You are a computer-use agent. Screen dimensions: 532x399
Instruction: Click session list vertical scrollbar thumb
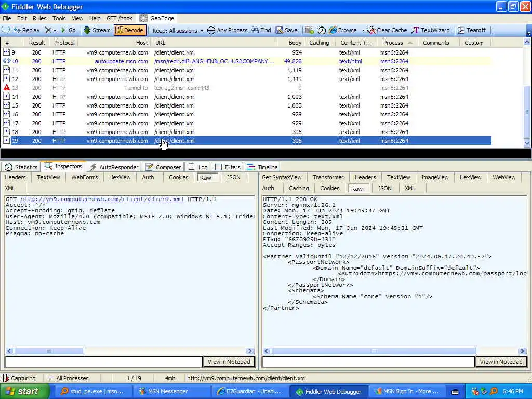point(527,112)
